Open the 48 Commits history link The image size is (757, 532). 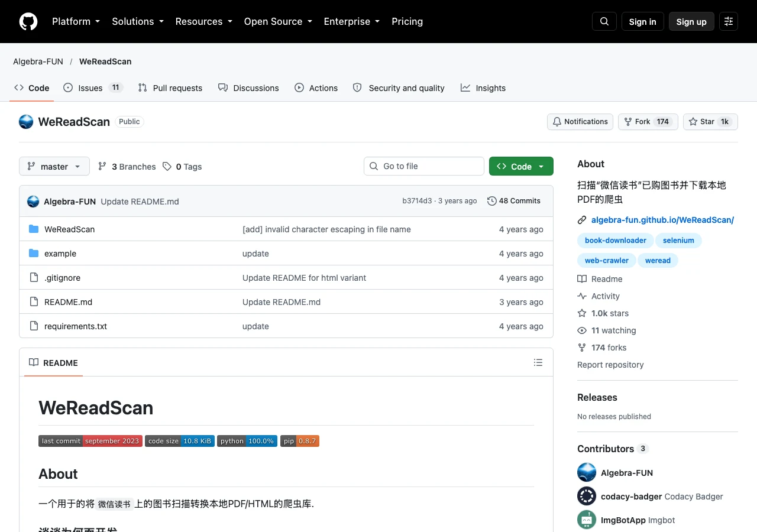click(x=514, y=201)
